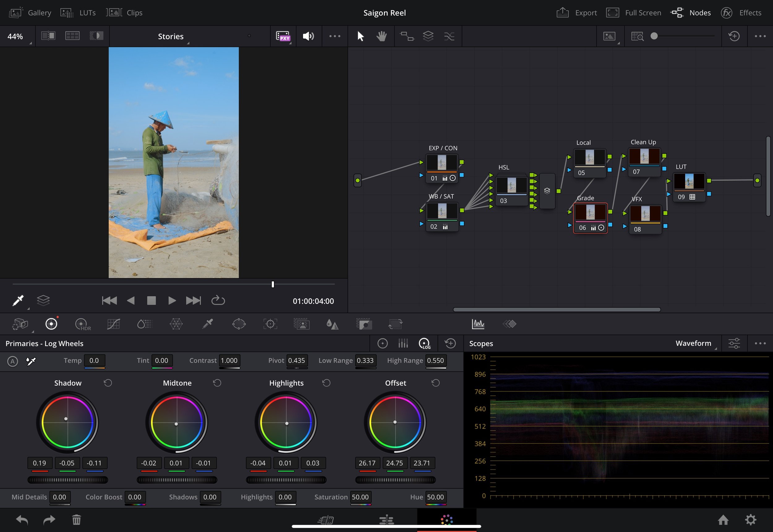Open the scope settings sliders icon
The width and height of the screenshot is (773, 532).
pos(734,343)
